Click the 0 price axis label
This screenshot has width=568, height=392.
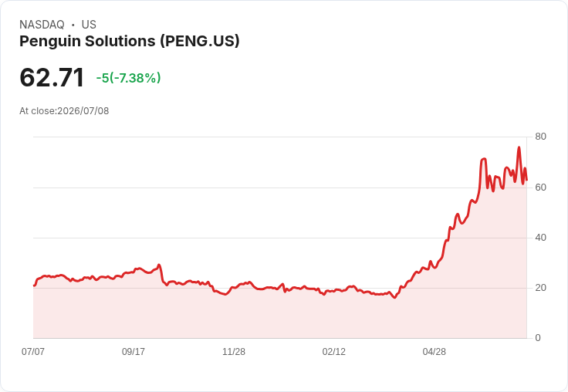(538, 338)
